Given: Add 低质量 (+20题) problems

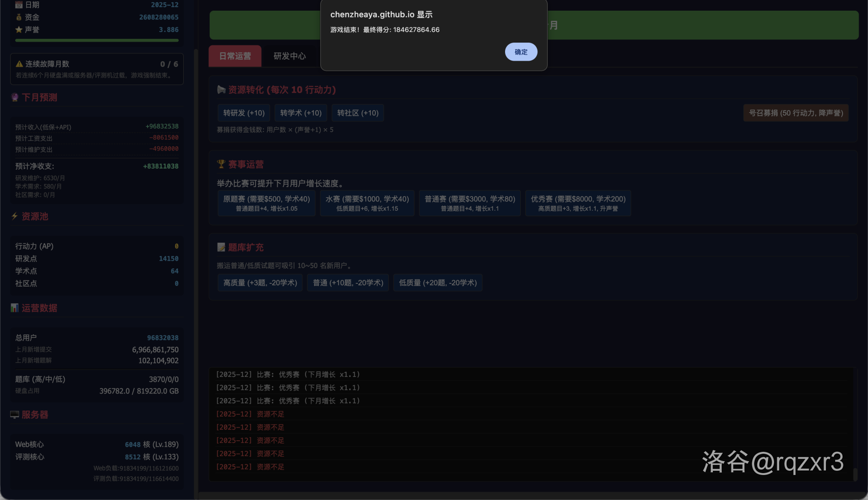Looking at the screenshot, I should 437,282.
